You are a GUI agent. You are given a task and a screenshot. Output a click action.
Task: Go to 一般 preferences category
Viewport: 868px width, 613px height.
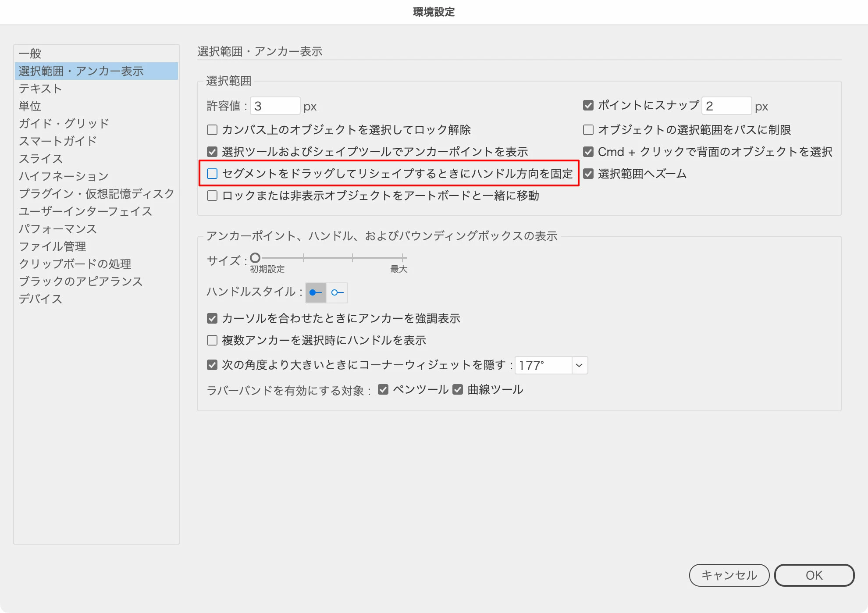tap(30, 53)
